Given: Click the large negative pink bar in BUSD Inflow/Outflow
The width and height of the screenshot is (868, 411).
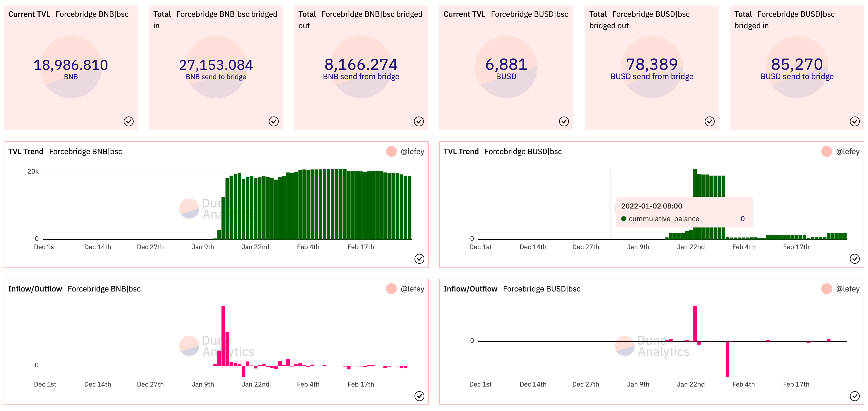Looking at the screenshot, I should coord(727,359).
